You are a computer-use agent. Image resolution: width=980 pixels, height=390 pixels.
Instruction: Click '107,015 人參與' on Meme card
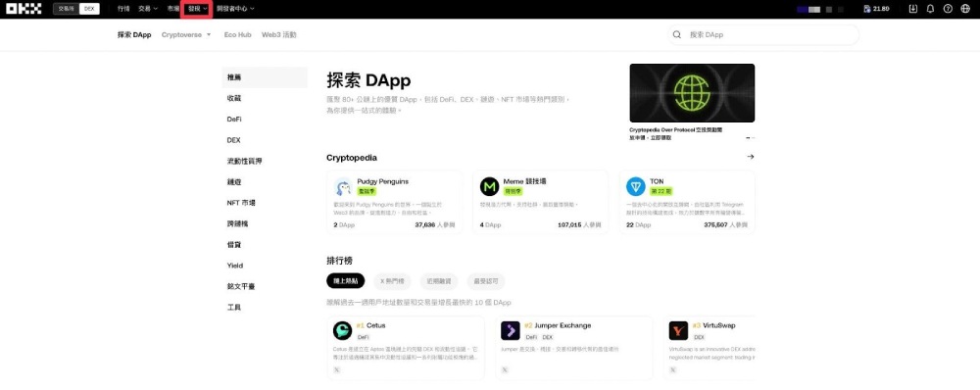(x=579, y=224)
